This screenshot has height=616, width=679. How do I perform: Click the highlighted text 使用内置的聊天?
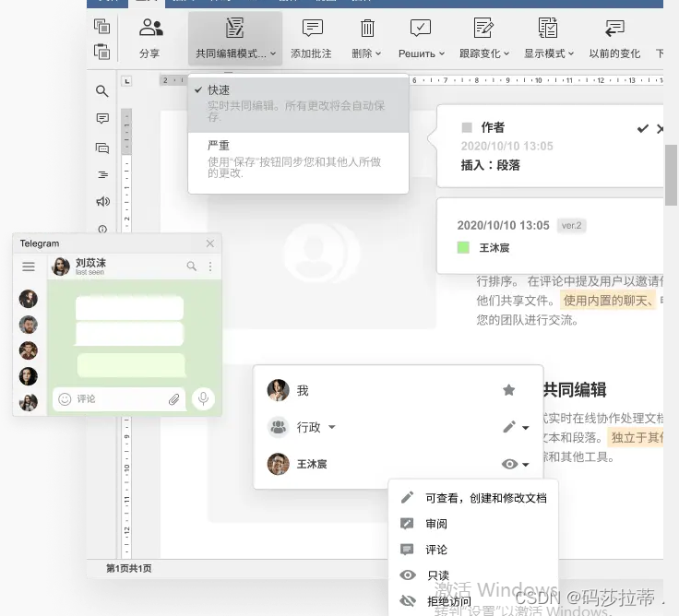(608, 301)
